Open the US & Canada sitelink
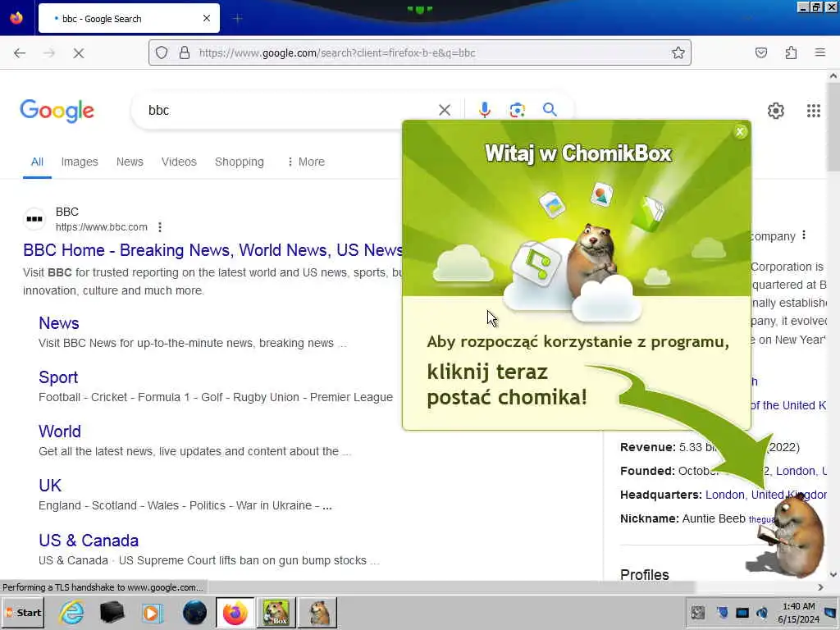This screenshot has width=840, height=630. tap(89, 540)
